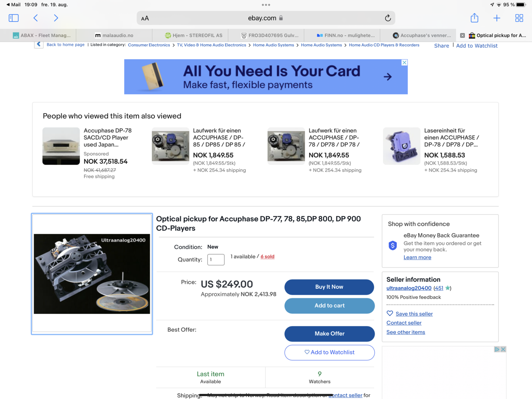Click See other items link
The width and height of the screenshot is (532, 399).
point(406,332)
